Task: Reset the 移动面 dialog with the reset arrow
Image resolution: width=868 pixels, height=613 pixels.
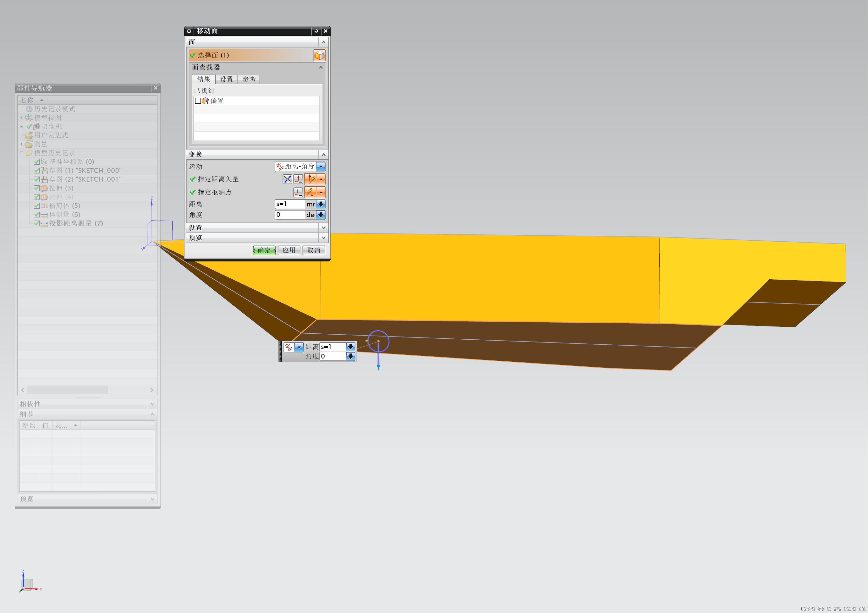Action: click(x=316, y=31)
